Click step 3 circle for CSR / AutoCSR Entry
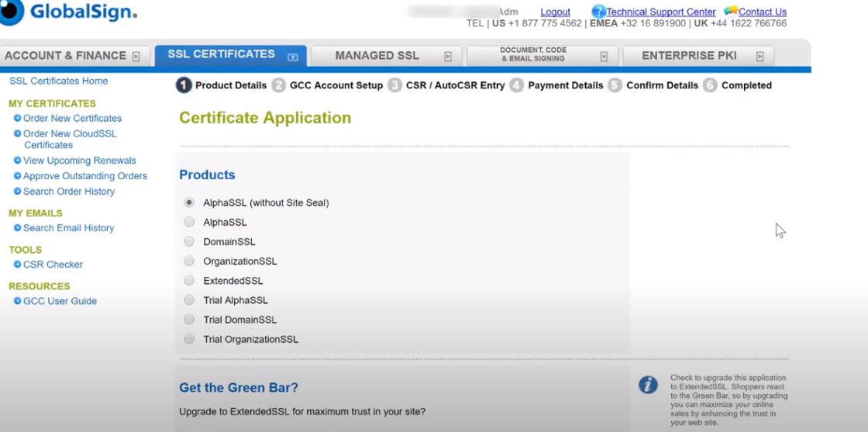The width and height of the screenshot is (868, 432). click(394, 85)
